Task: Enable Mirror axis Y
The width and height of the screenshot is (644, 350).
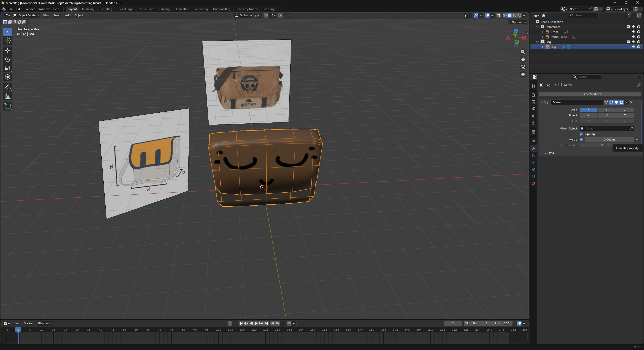Action: pyautogui.click(x=607, y=110)
